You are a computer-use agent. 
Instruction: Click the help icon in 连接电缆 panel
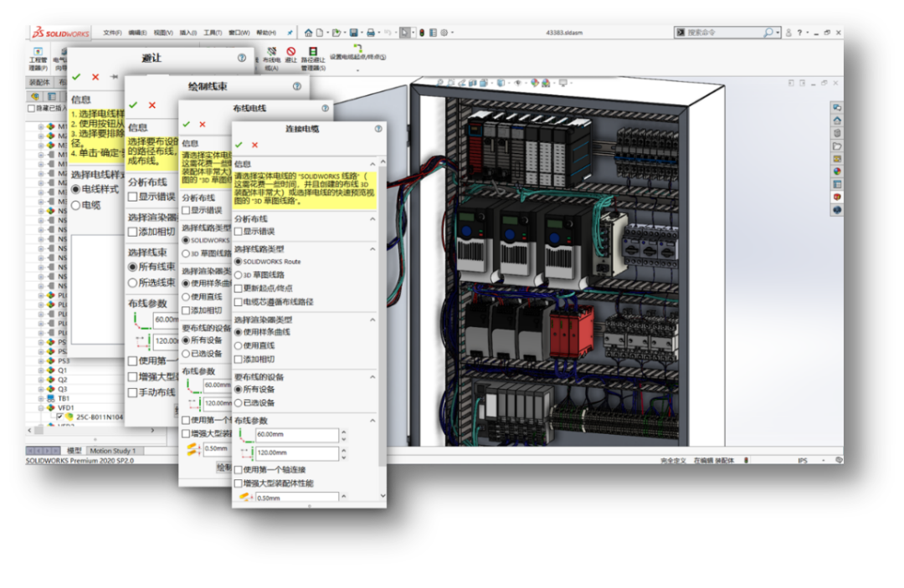[378, 129]
